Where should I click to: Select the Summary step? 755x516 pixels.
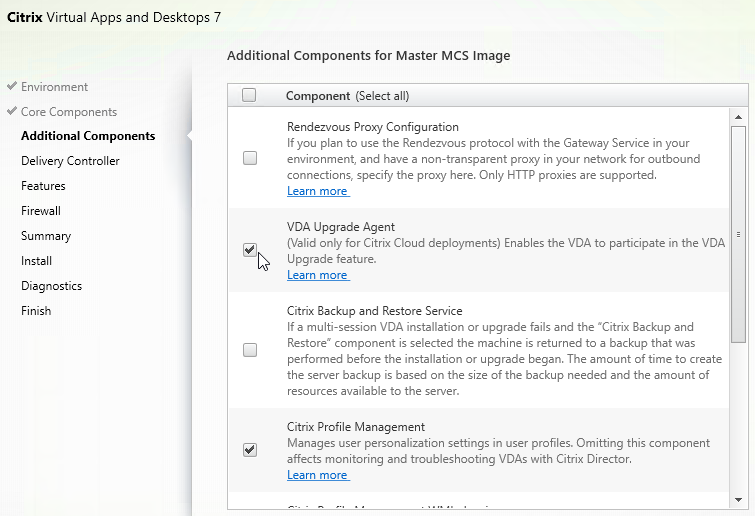coord(46,236)
